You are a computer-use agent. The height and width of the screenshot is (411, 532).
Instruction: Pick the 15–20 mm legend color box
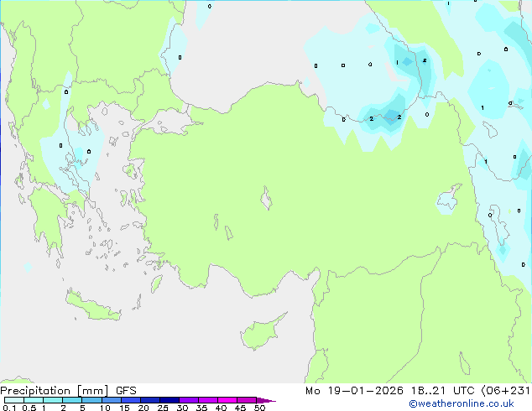click(x=130, y=400)
